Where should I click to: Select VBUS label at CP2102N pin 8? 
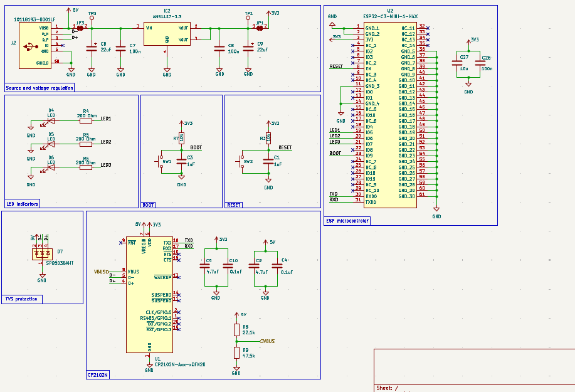[102, 272]
